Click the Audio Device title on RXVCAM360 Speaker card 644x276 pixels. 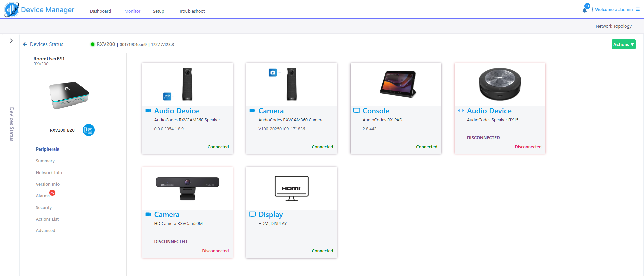(176, 111)
